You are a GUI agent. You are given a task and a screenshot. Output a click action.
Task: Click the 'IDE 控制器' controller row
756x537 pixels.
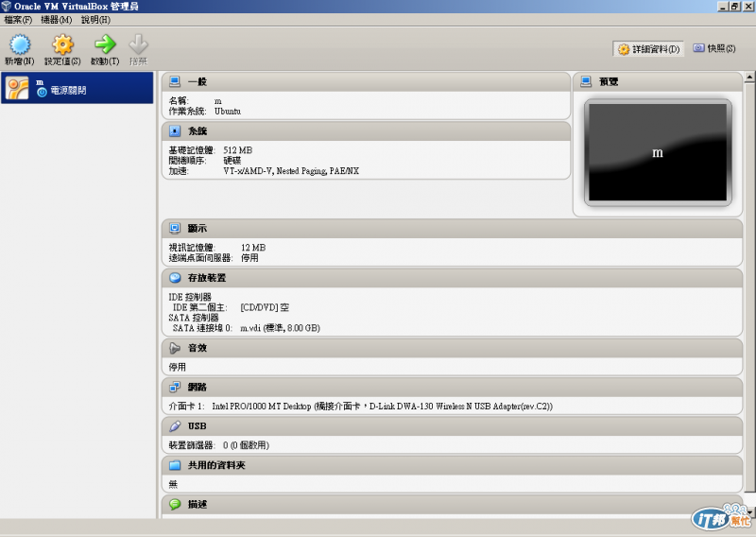point(190,297)
